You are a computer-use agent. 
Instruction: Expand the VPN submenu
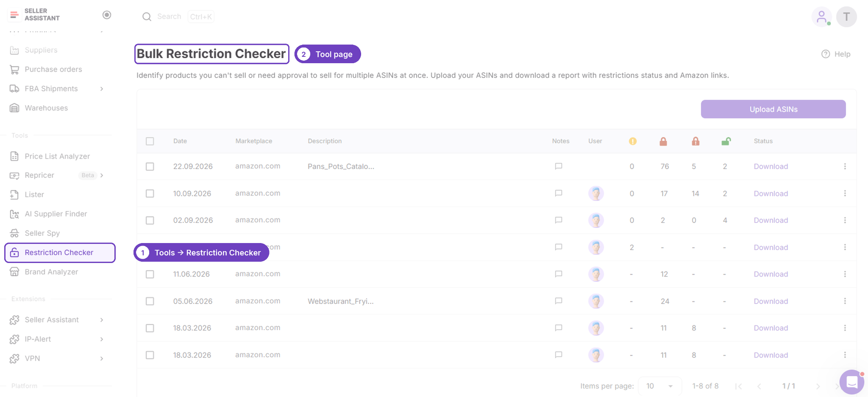tap(102, 358)
